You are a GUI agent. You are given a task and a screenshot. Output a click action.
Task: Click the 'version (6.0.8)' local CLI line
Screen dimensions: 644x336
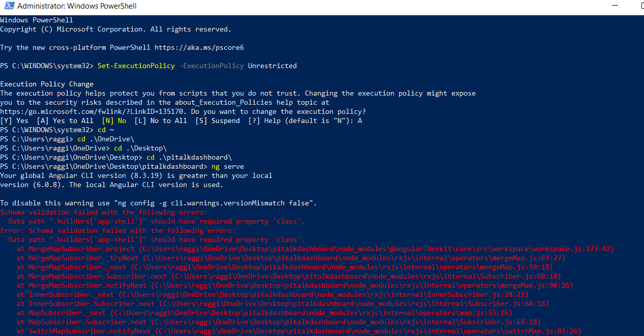coord(112,185)
